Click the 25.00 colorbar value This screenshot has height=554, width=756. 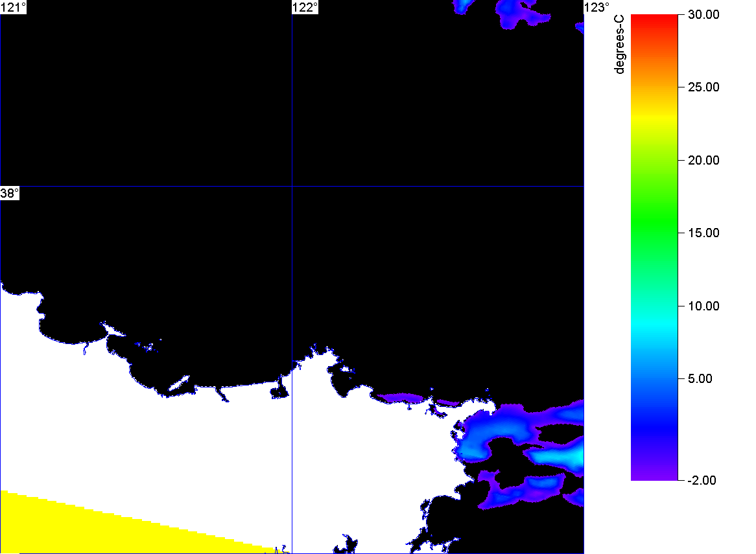click(x=703, y=87)
